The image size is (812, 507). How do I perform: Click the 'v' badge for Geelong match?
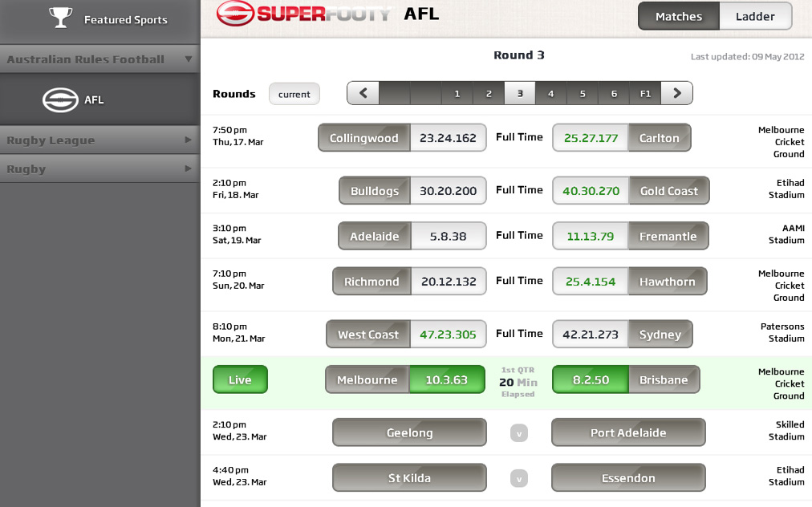519,433
